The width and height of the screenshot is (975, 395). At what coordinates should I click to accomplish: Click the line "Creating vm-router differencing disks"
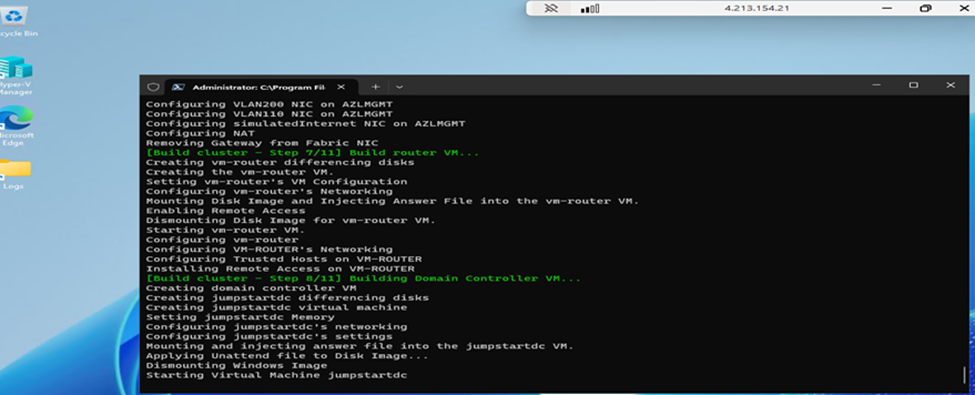(x=280, y=162)
